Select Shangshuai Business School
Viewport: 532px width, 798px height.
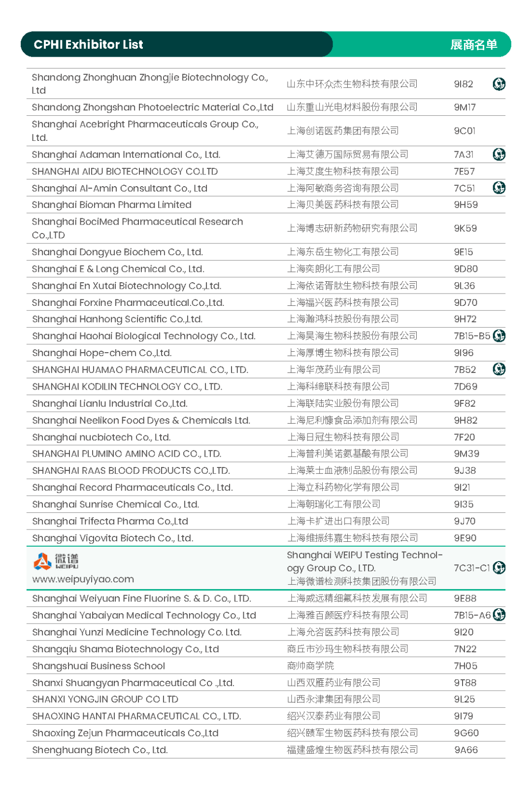click(99, 666)
